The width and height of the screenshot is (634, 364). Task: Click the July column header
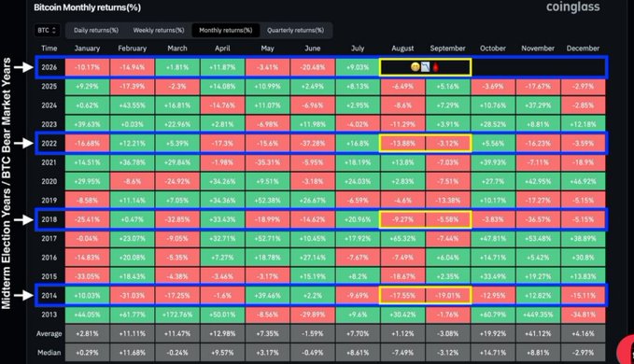tap(358, 49)
